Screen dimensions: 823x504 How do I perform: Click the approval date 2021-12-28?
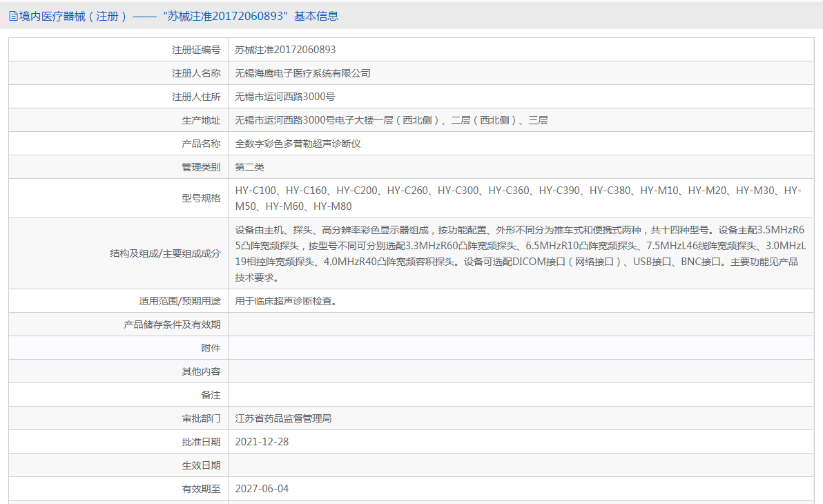(x=262, y=442)
